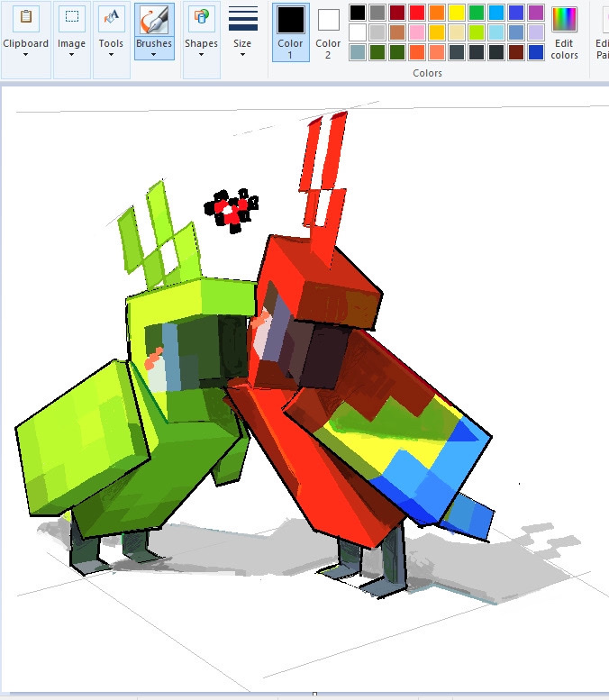Pick the red color in palette
The image size is (609, 700).
(x=417, y=13)
